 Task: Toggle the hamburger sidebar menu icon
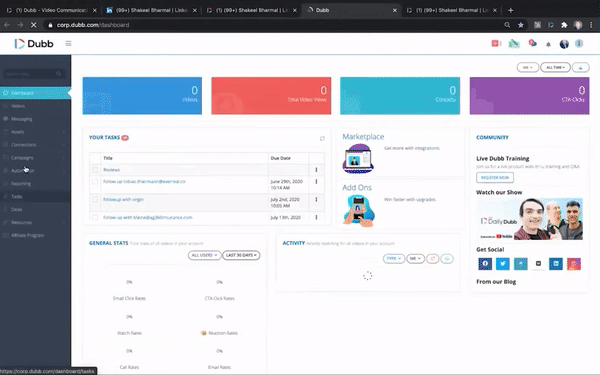tap(68, 44)
